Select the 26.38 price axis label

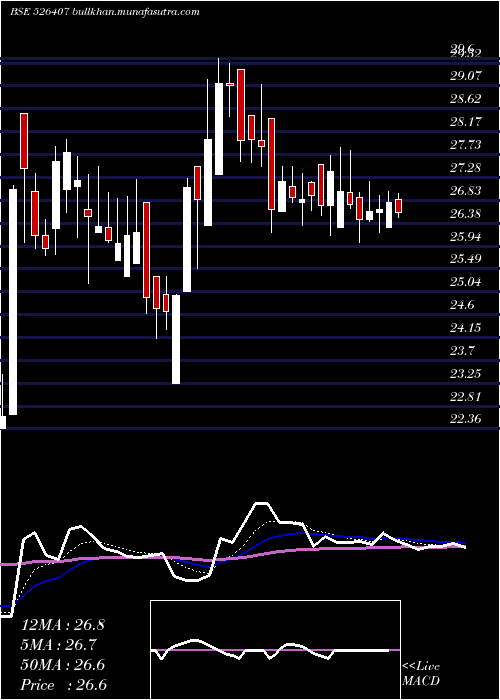pos(466,214)
